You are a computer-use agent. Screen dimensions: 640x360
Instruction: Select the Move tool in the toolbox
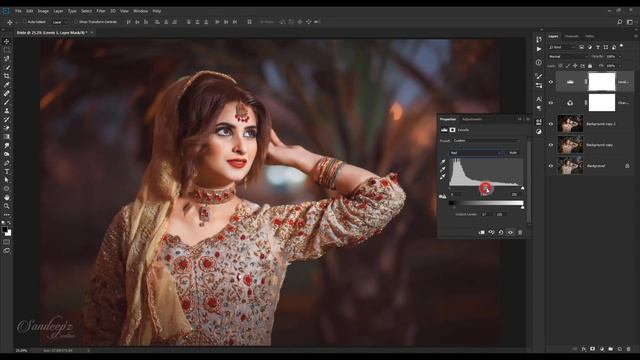7,42
